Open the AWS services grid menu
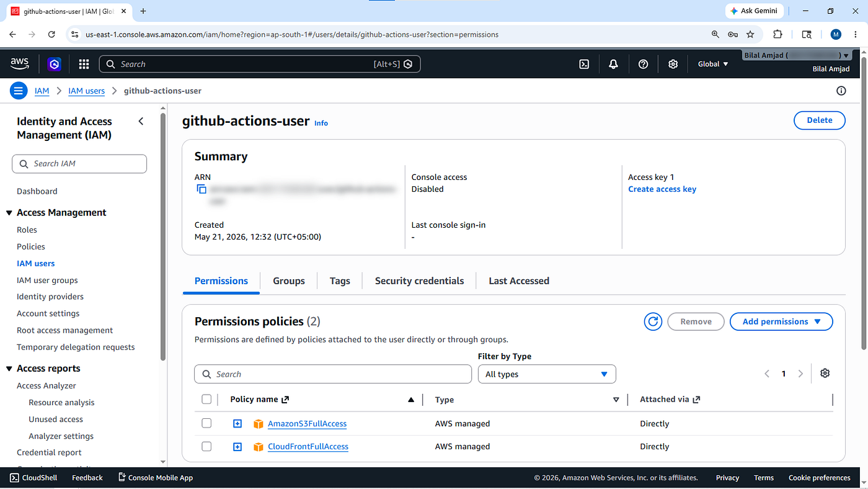This screenshot has height=489, width=868. [x=84, y=64]
